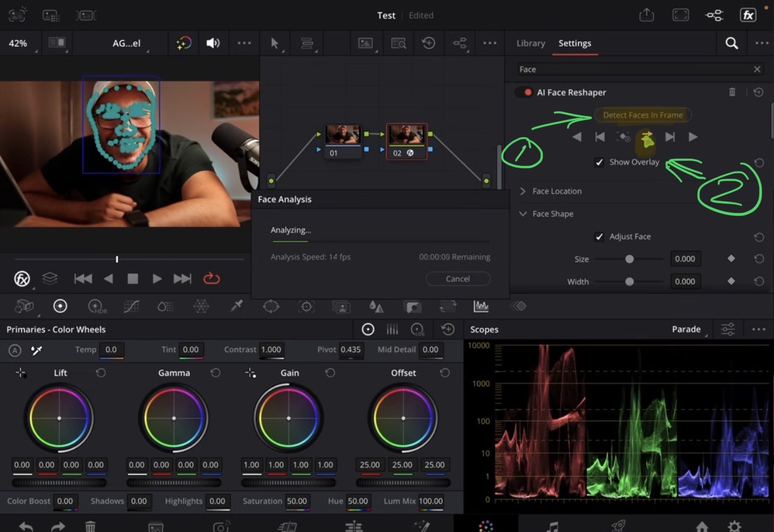The image size is (774, 532).
Task: Select the Settings tab
Action: 575,43
